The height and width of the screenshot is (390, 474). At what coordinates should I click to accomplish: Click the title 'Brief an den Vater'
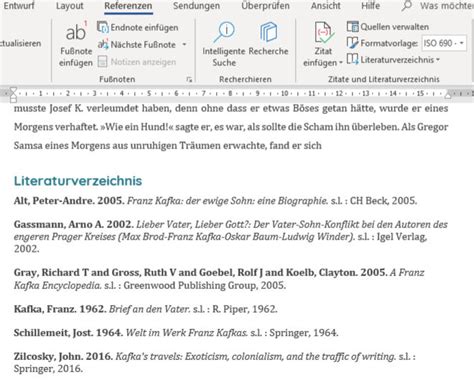149,309
